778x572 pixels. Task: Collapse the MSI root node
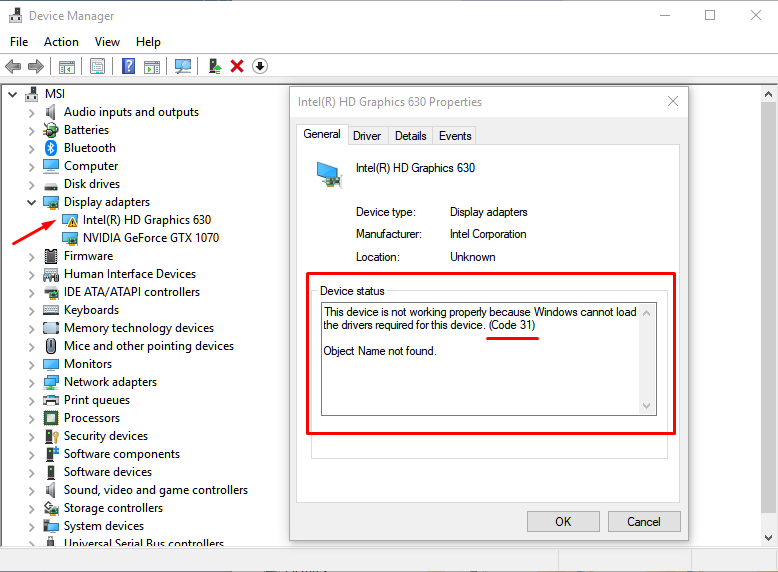click(13, 94)
